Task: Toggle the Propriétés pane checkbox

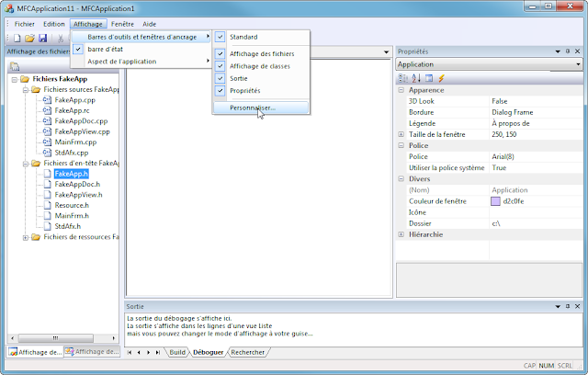Action: (220, 90)
